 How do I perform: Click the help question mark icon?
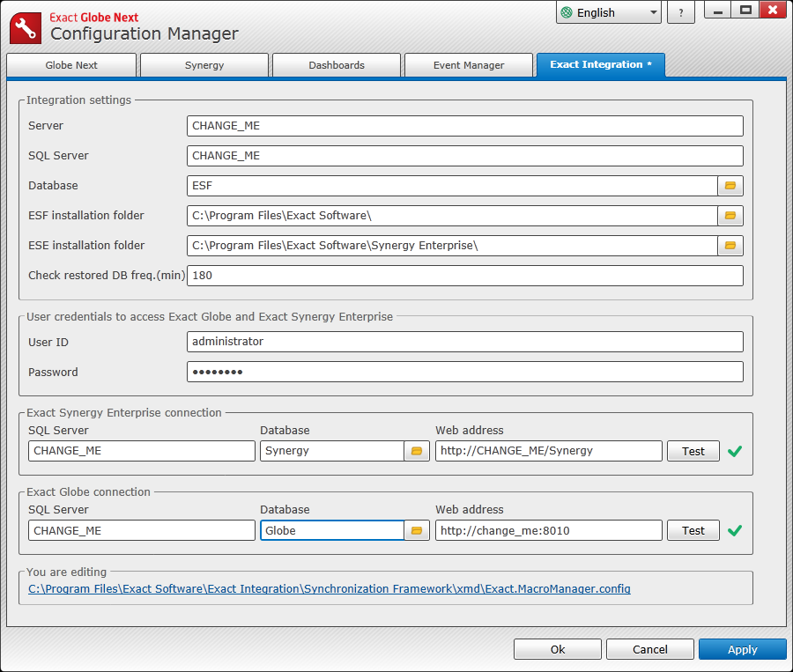(680, 12)
